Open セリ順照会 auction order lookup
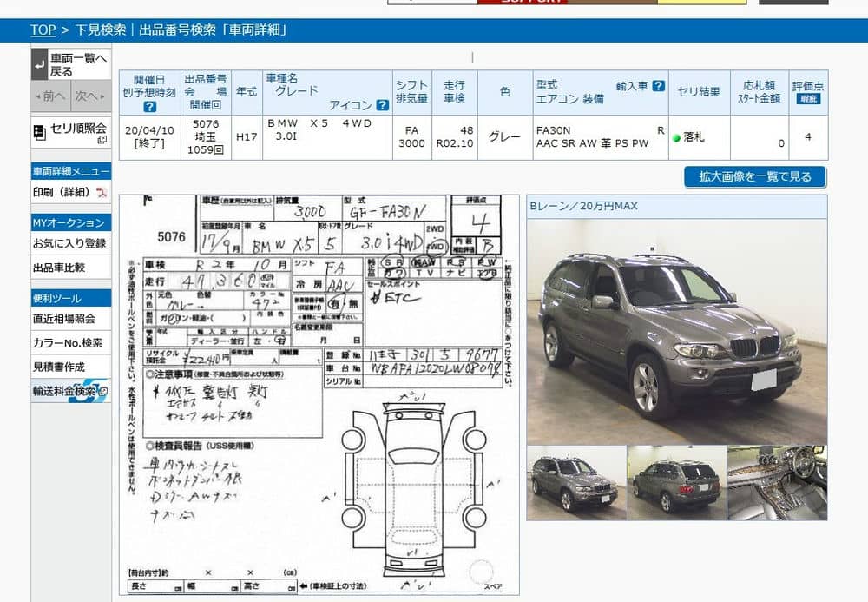Viewport: 868px width, 602px height. [71, 132]
